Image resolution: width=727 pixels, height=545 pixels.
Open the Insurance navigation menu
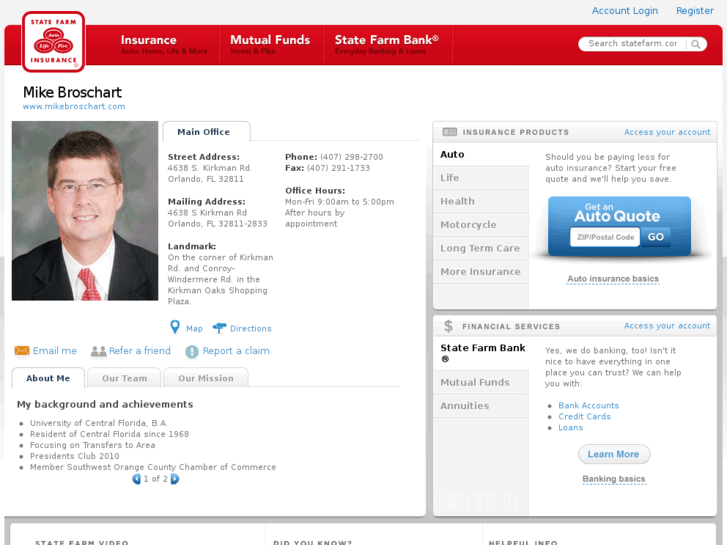coord(164,45)
